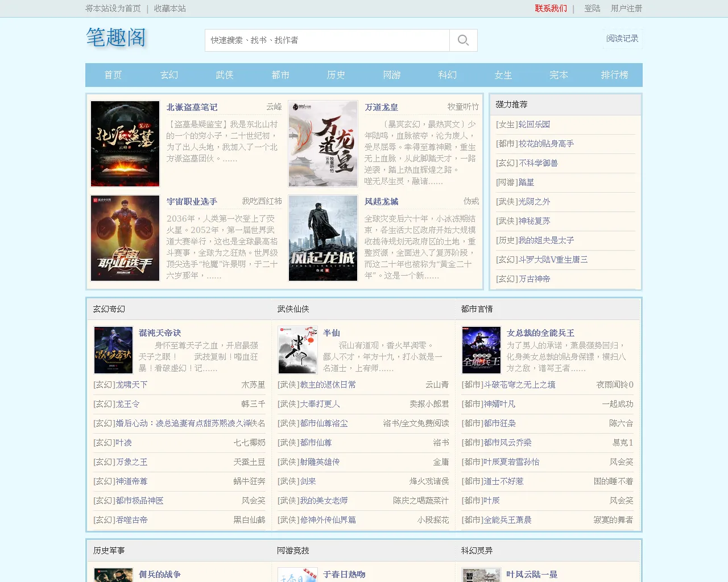Screen dimensions: 728x582
Task: Click the 半仙 cover thumbnail
Action: [x=297, y=350]
